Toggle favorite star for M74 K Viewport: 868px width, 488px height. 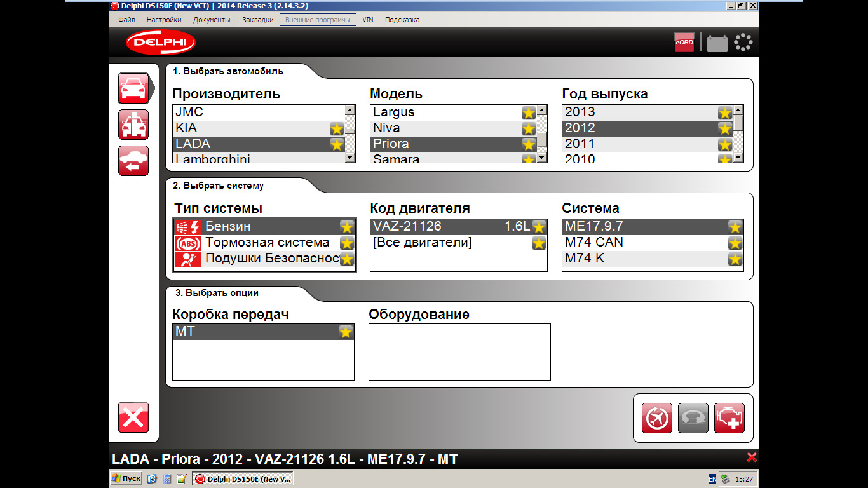pyautogui.click(x=735, y=259)
